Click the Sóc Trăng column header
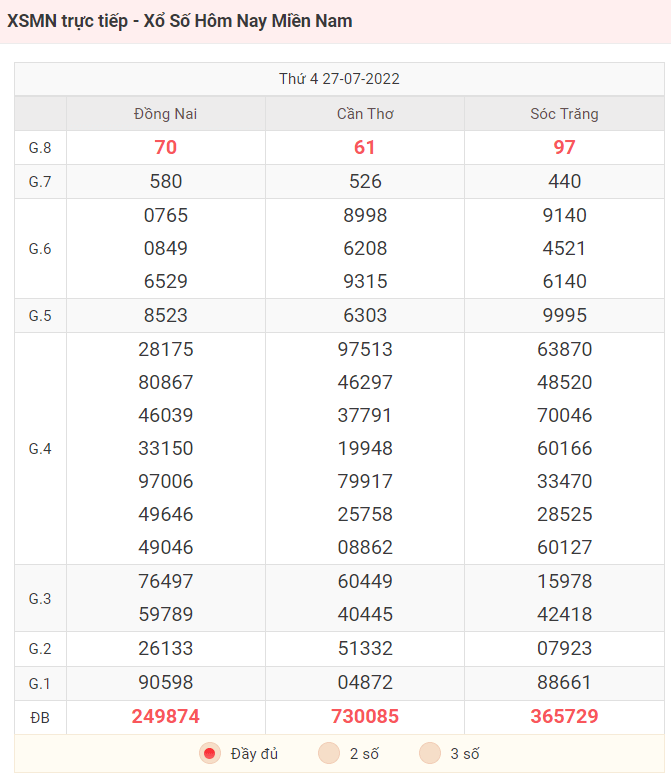The image size is (671, 782). pyautogui.click(x=564, y=114)
